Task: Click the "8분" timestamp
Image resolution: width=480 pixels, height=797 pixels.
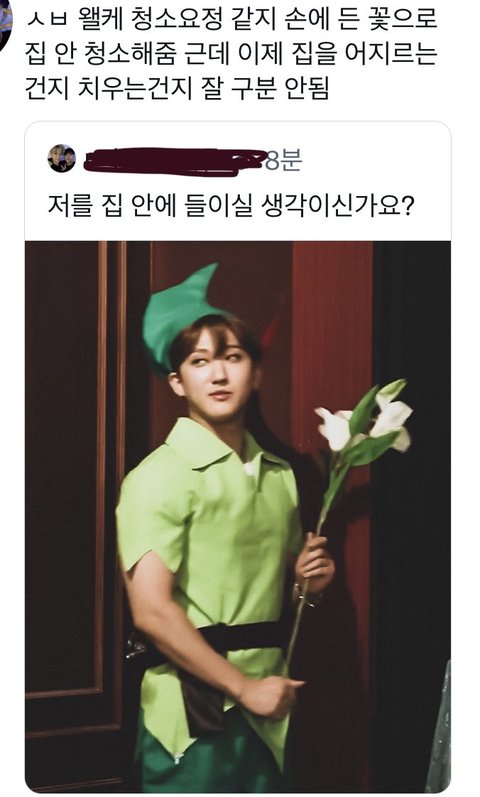Action: [284, 161]
